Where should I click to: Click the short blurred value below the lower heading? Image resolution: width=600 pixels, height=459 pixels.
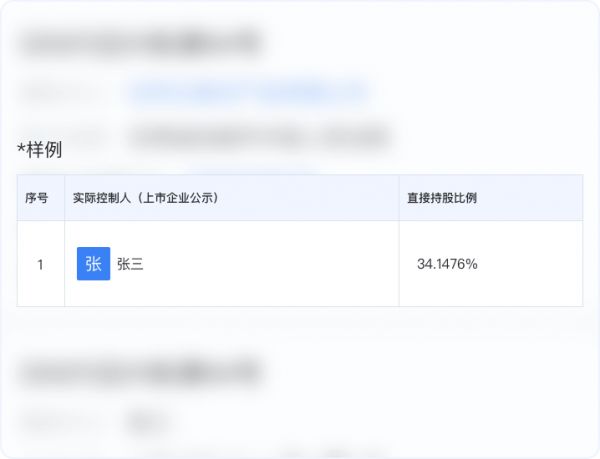[x=147, y=421]
